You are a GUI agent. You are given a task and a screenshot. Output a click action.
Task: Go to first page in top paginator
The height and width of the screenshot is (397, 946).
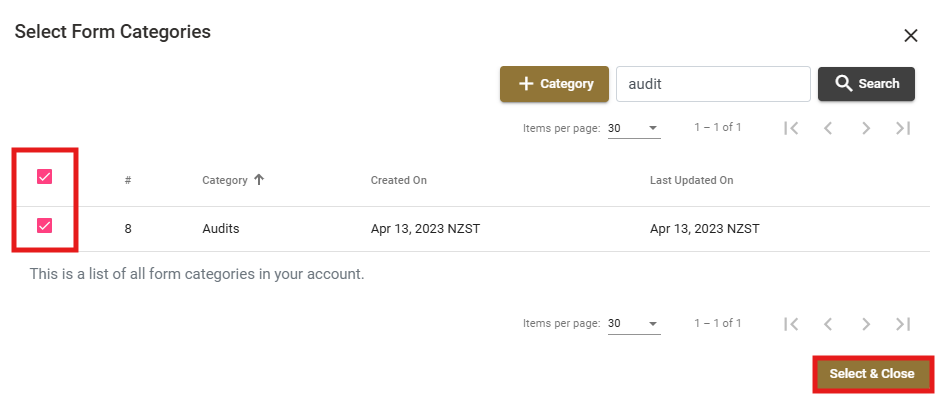(791, 128)
